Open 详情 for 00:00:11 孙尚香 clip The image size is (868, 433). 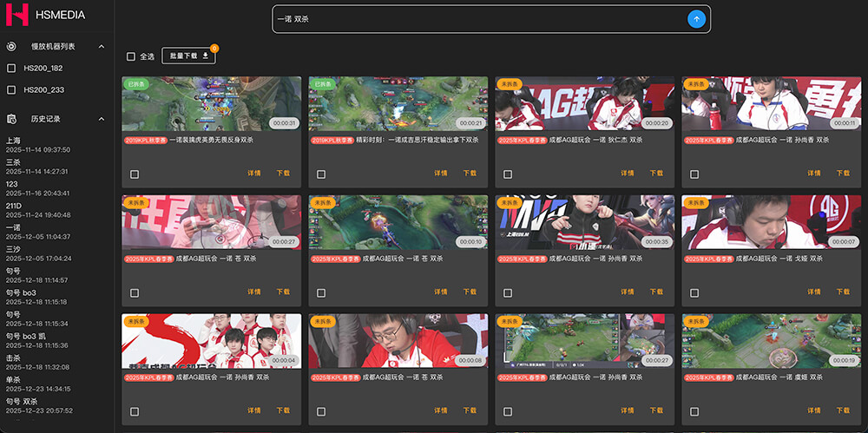[814, 174]
